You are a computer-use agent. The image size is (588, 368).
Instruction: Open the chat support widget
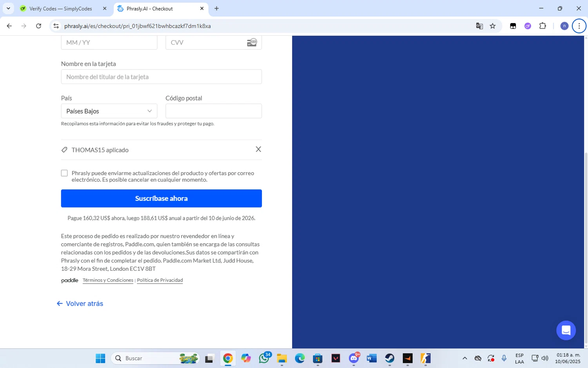click(566, 330)
